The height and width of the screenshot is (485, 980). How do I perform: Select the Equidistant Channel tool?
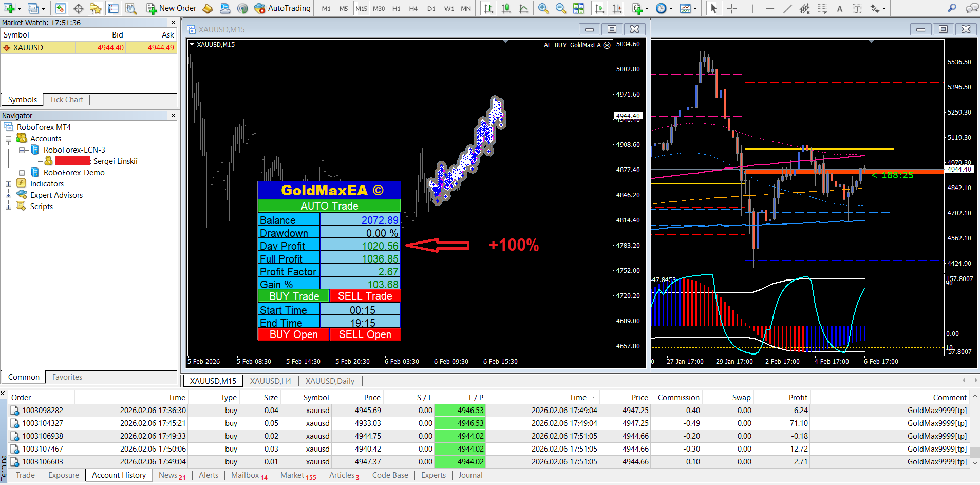point(804,8)
